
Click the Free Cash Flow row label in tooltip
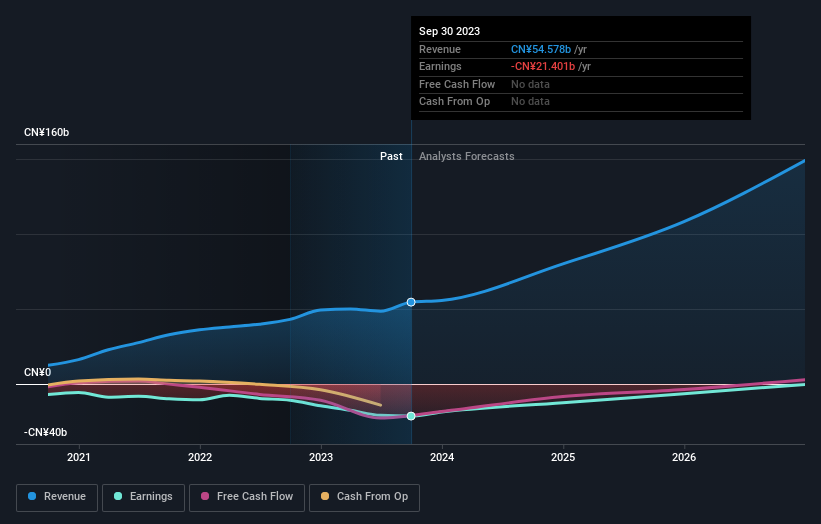point(457,84)
